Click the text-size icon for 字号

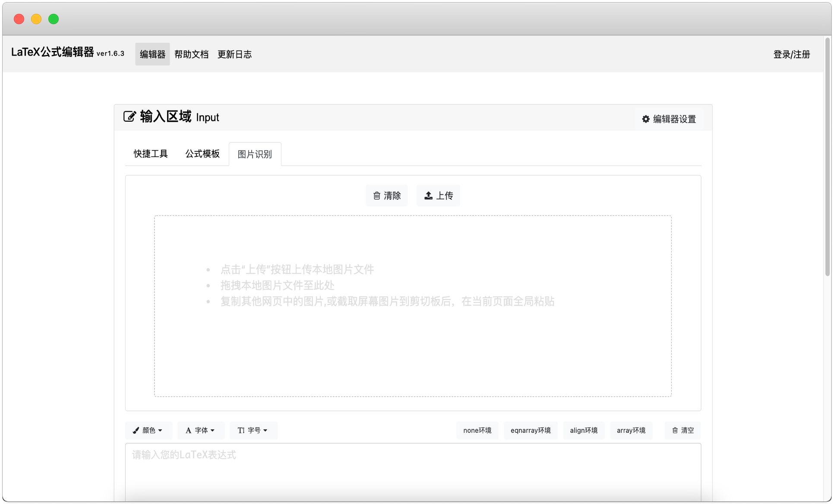click(241, 430)
